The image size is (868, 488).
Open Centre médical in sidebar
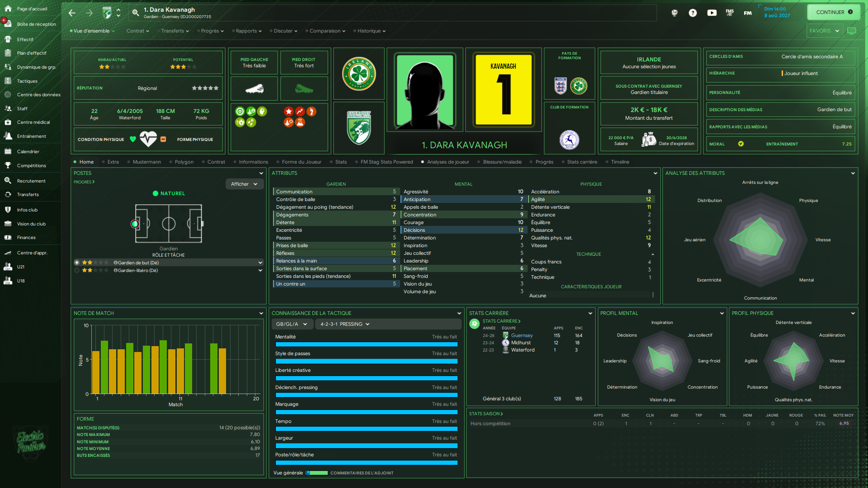tap(33, 122)
